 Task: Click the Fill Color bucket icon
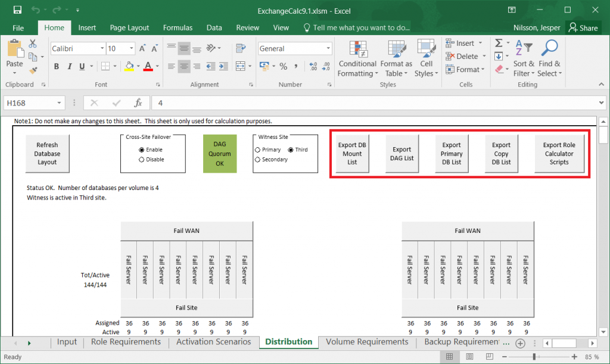point(129,66)
